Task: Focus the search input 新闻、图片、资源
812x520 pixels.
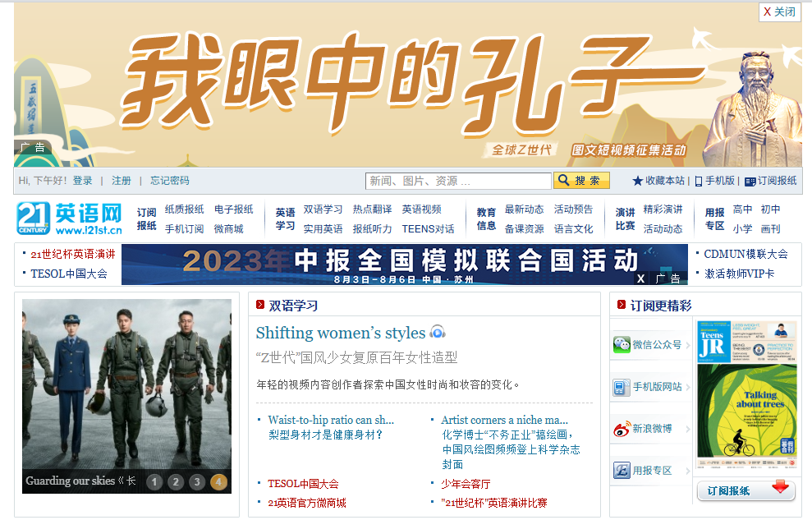Action: click(x=458, y=181)
